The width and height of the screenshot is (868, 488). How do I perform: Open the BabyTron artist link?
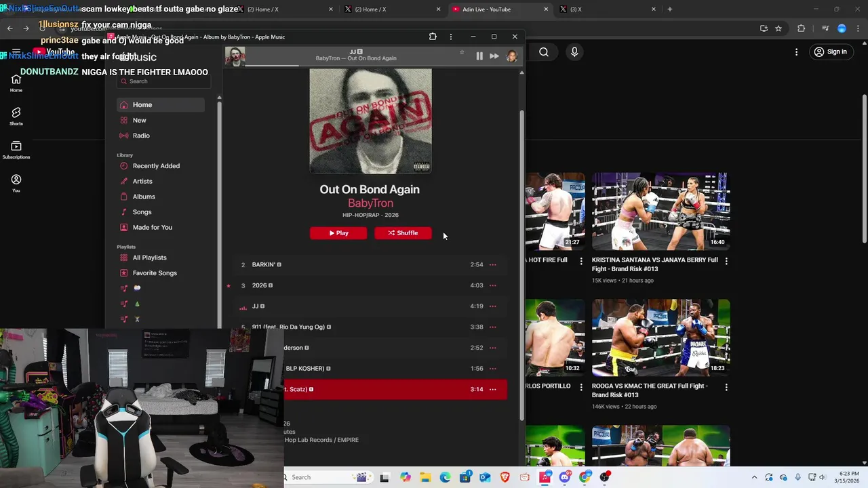pos(370,203)
